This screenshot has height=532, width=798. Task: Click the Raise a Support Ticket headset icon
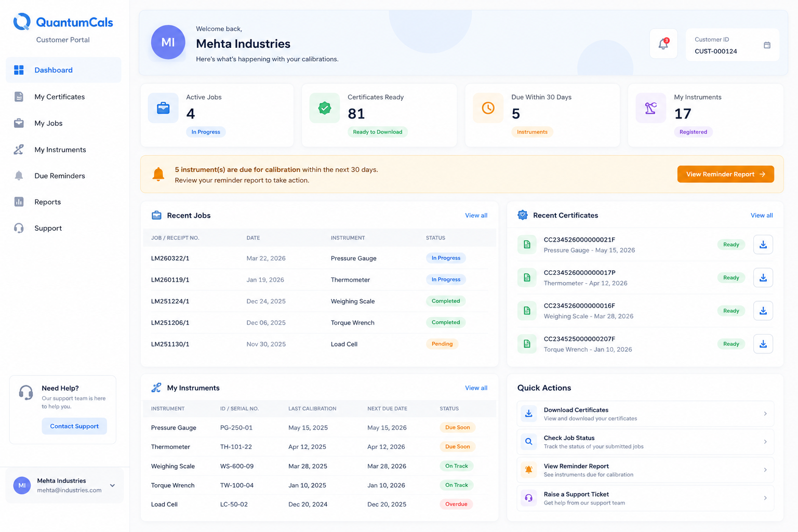pos(528,498)
